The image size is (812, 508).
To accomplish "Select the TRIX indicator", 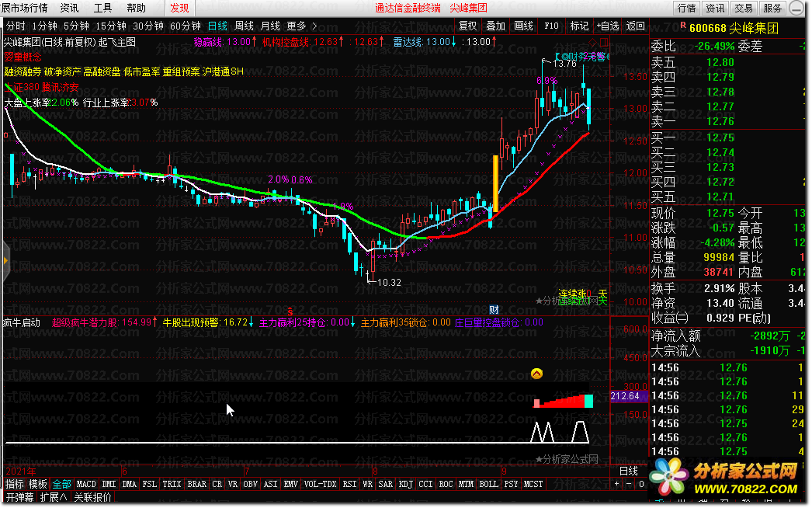I will coord(172,484).
